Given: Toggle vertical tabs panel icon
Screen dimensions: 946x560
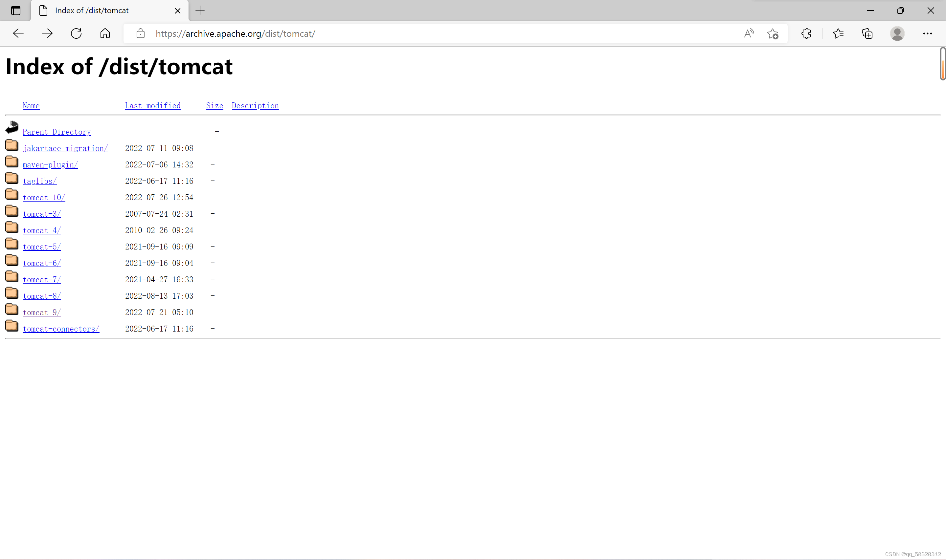Looking at the screenshot, I should click(x=15, y=11).
